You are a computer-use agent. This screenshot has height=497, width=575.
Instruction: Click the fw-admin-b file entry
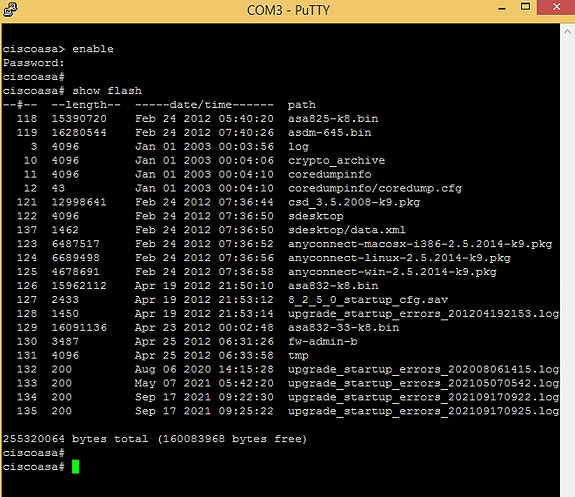tap(322, 341)
